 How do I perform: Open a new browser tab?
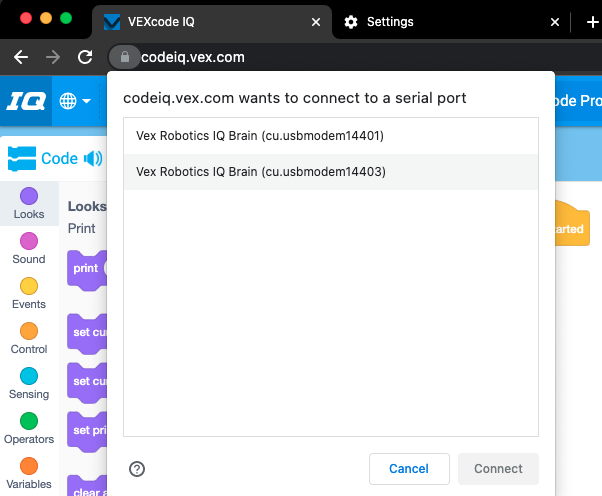pos(591,22)
